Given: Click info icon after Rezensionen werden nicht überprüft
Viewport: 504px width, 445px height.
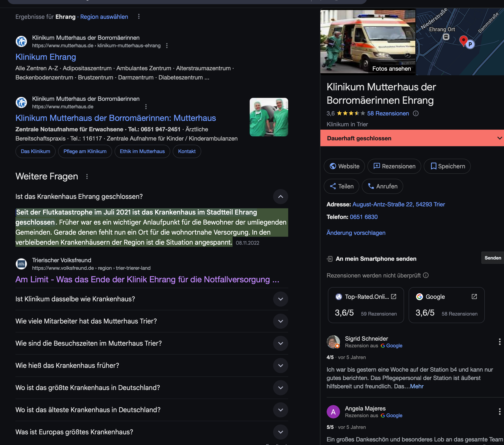Looking at the screenshot, I should point(426,275).
